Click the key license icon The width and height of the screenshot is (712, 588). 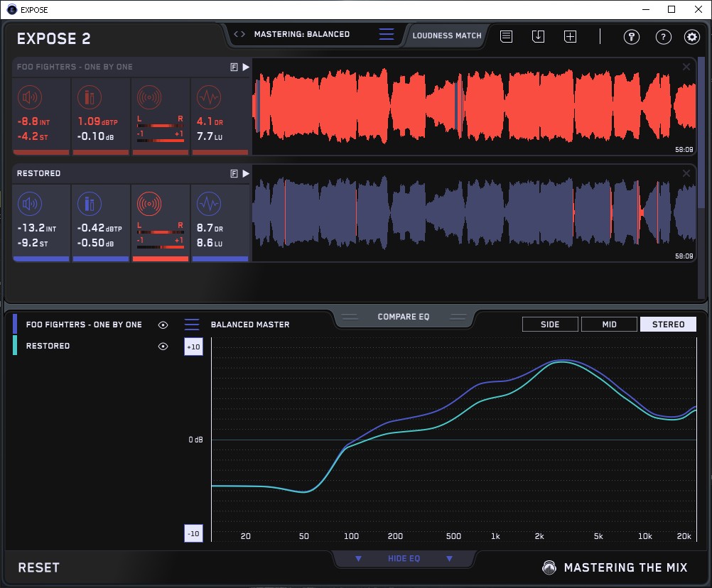pos(632,37)
